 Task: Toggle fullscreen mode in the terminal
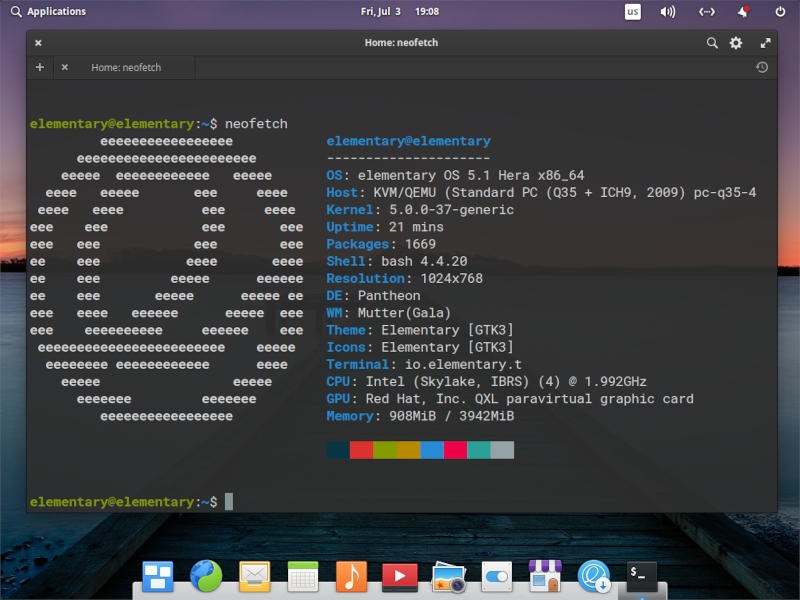point(764,43)
